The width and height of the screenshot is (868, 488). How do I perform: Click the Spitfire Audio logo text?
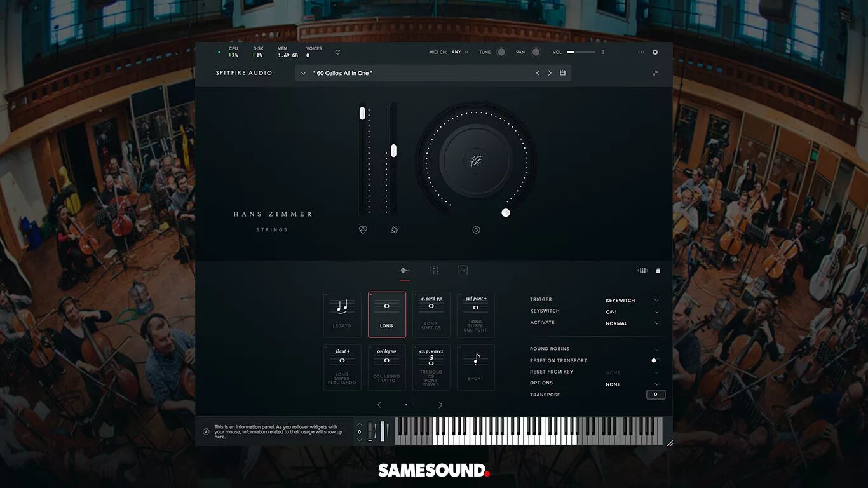tap(244, 73)
